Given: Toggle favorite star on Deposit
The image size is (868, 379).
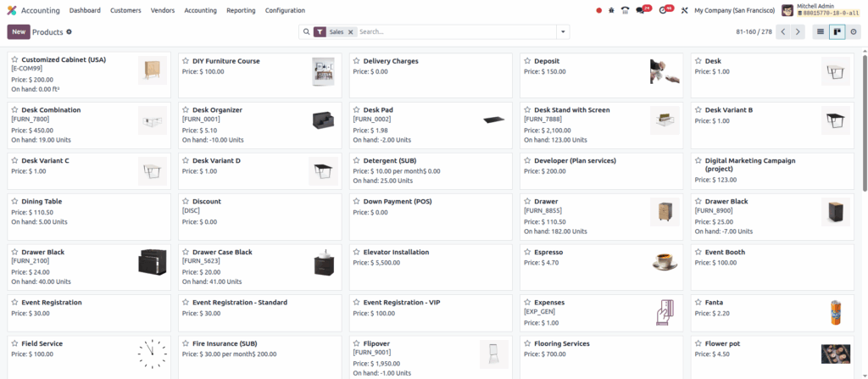Looking at the screenshot, I should [527, 61].
